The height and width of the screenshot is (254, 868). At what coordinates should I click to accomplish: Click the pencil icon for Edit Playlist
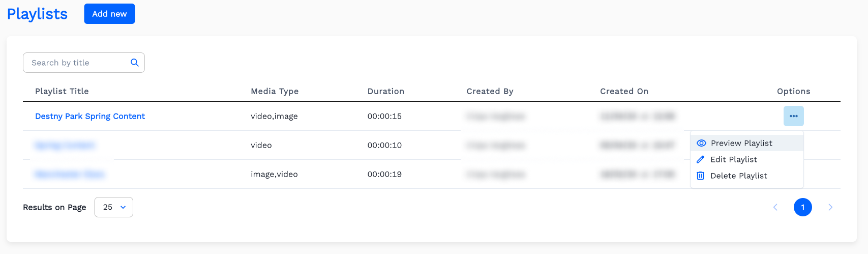(700, 159)
